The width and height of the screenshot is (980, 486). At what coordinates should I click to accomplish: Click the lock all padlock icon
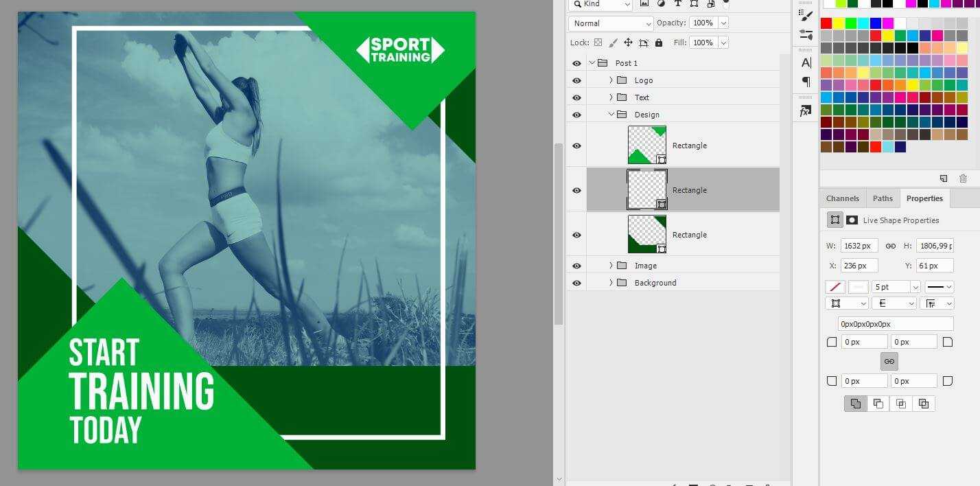point(659,43)
